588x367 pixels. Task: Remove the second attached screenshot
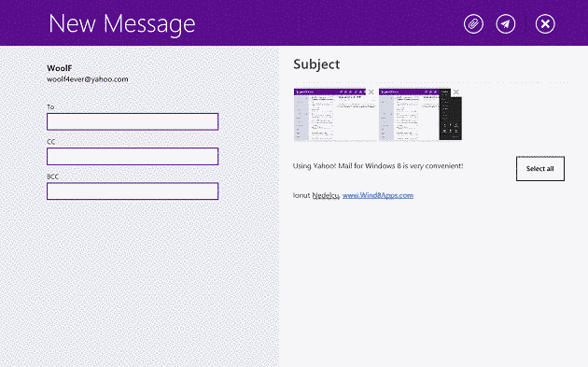[x=456, y=92]
